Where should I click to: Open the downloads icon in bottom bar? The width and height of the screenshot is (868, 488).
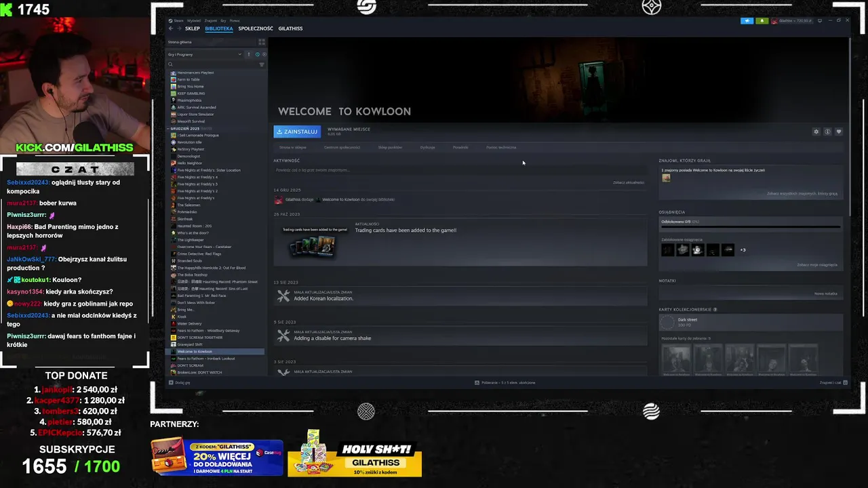(477, 383)
